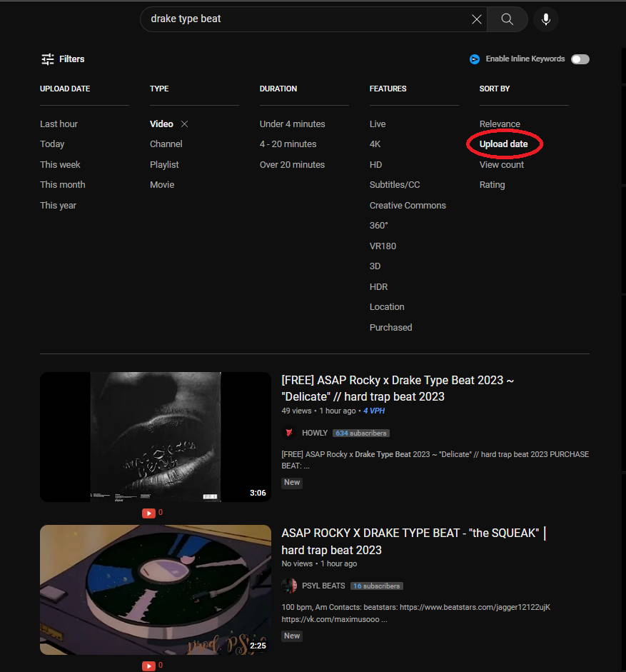This screenshot has height=672, width=626.
Task: Enable the HD feature filter
Action: 375,164
